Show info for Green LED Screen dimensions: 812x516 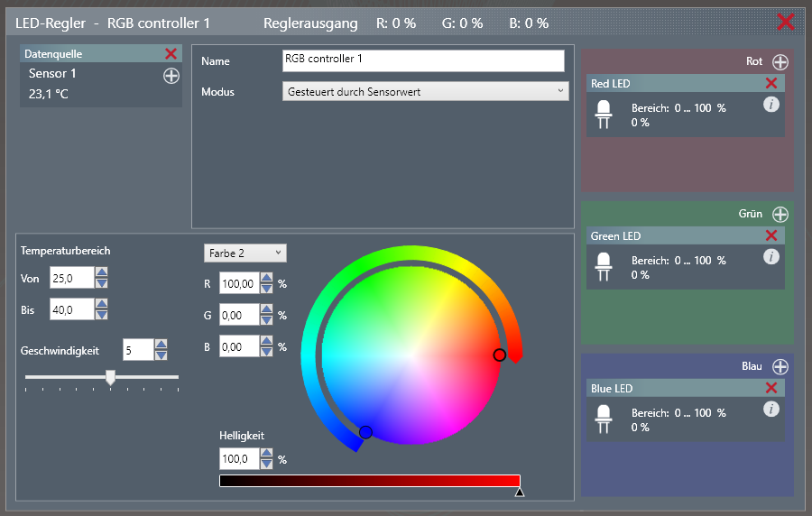pyautogui.click(x=770, y=257)
